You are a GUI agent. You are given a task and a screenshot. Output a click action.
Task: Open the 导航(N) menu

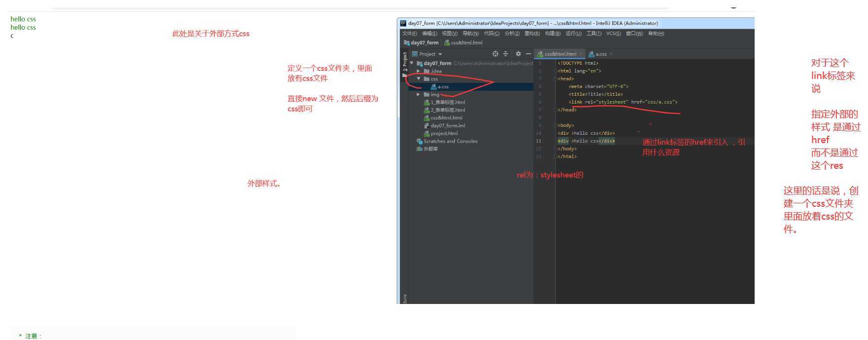pyautogui.click(x=471, y=34)
